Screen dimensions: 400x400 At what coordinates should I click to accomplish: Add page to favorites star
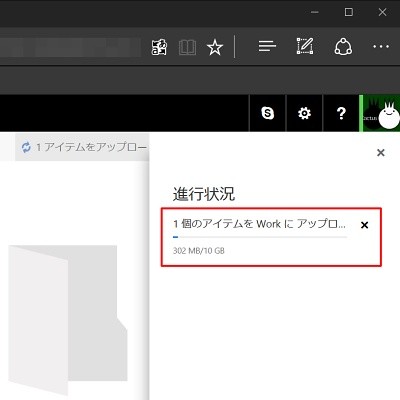215,47
